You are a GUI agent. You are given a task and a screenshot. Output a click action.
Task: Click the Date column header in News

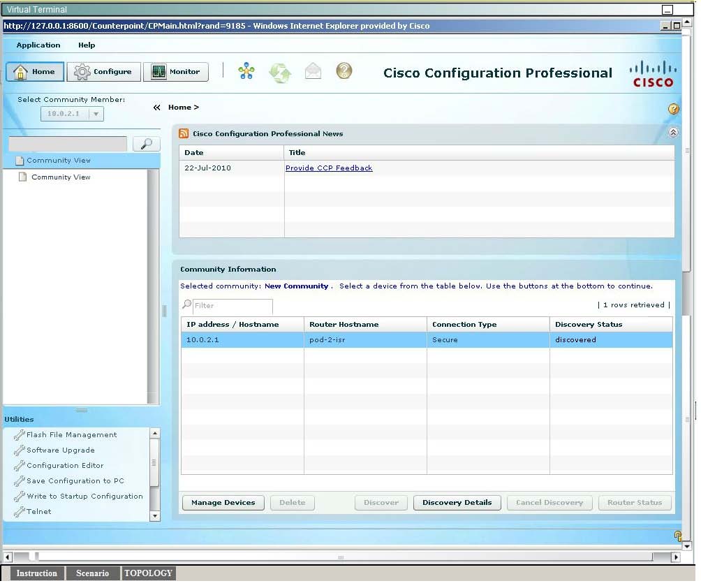[232, 152]
